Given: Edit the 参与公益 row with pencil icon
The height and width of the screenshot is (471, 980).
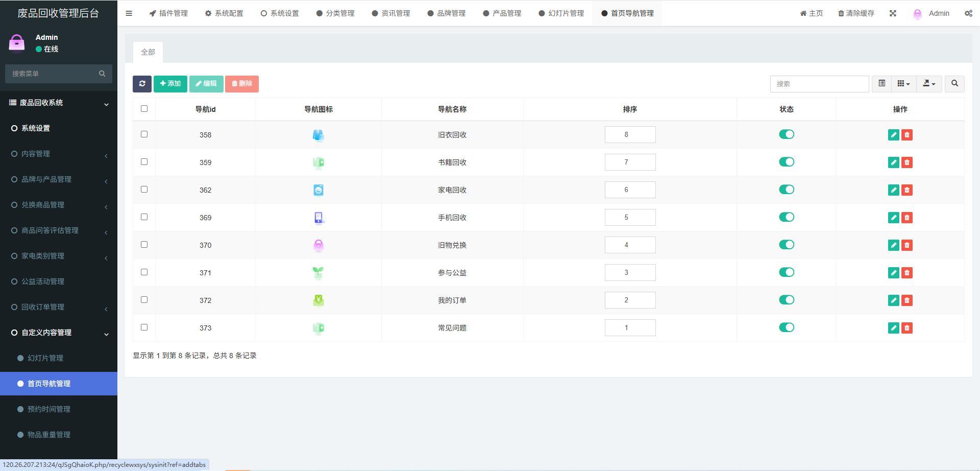Looking at the screenshot, I should click(893, 273).
